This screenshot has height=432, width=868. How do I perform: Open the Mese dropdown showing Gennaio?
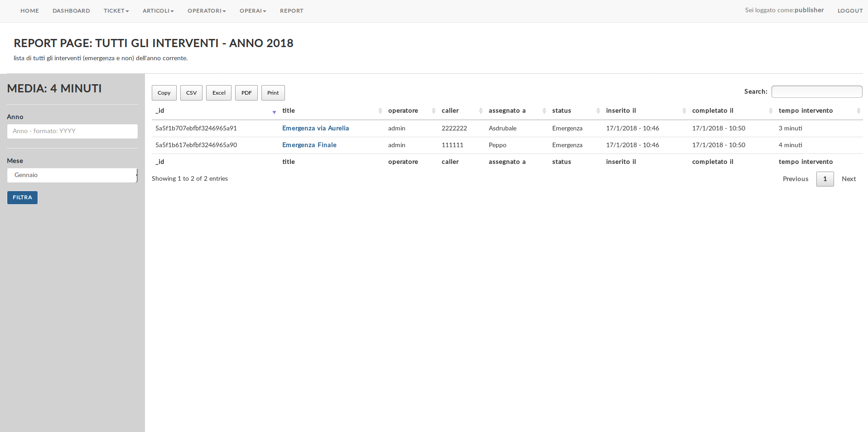coord(72,175)
